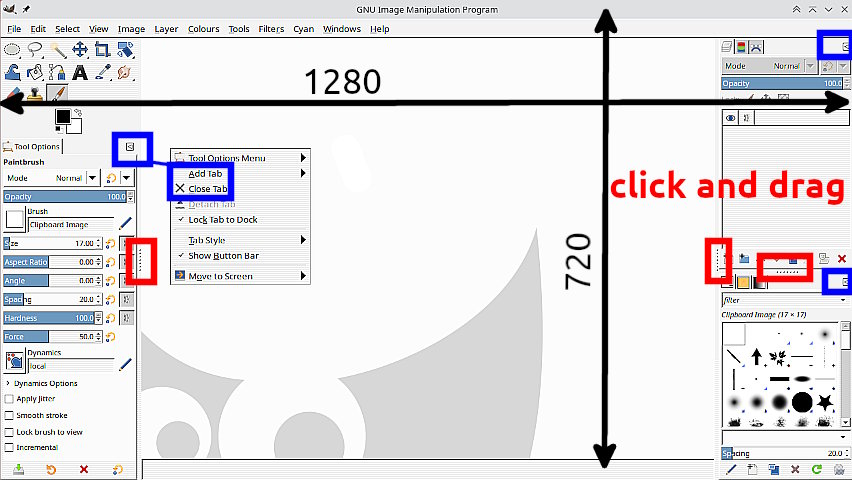Toggle the layer visibility eye icon
852x480 pixels.
(x=731, y=118)
